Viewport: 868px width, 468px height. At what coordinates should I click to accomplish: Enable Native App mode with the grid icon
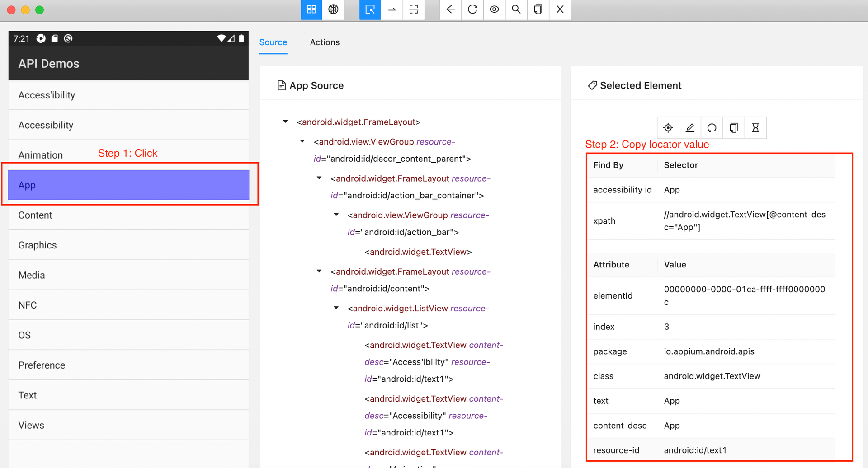[311, 10]
